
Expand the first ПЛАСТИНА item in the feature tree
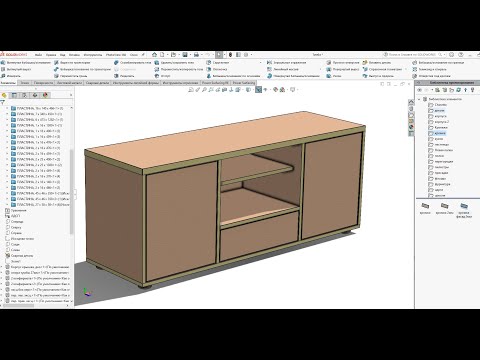tap(7, 108)
